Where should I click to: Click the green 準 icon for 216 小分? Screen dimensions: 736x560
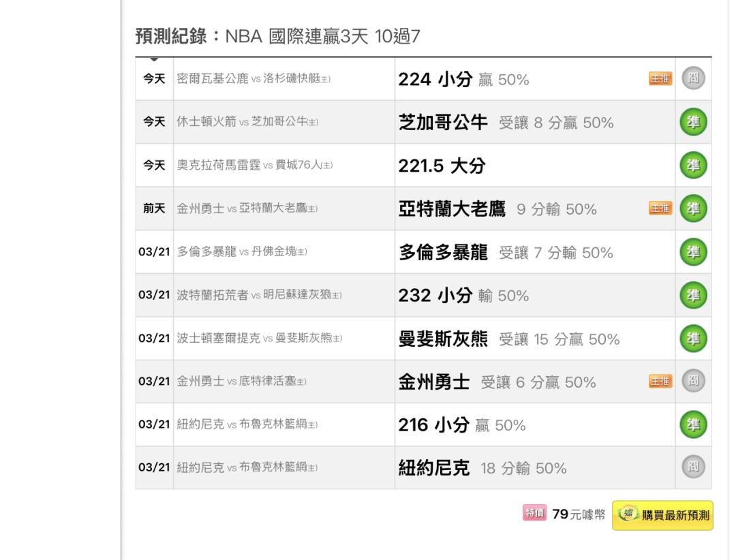[x=693, y=425]
